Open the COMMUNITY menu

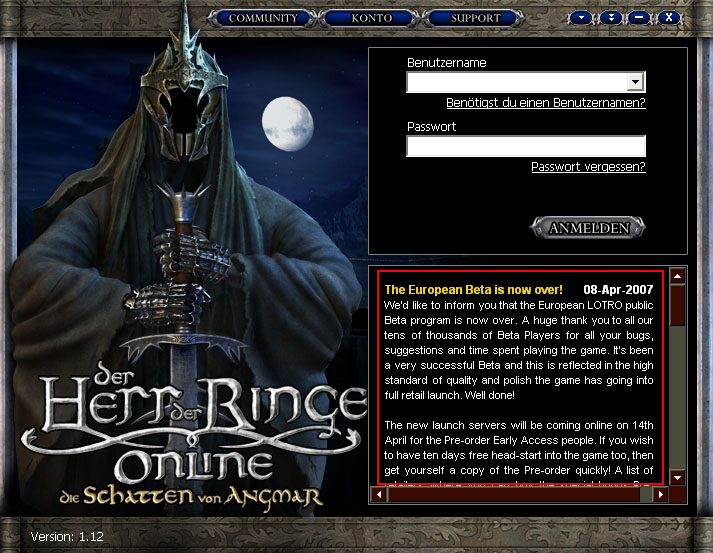click(262, 18)
